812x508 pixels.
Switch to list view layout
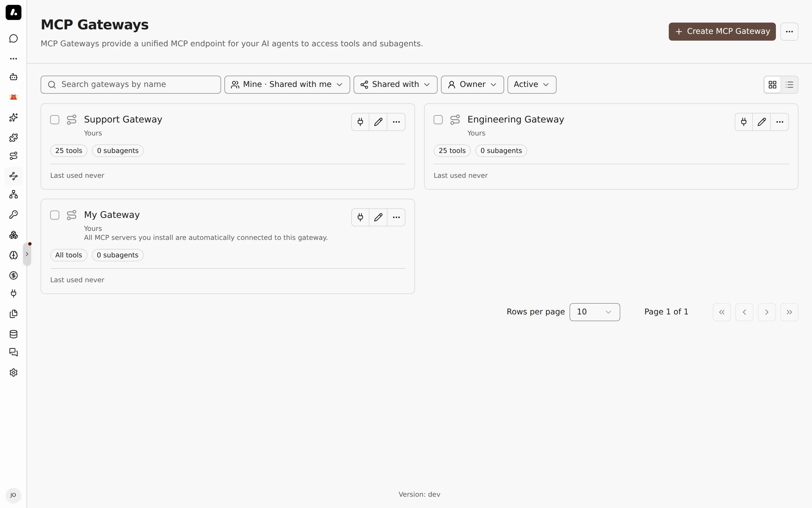[789, 85]
